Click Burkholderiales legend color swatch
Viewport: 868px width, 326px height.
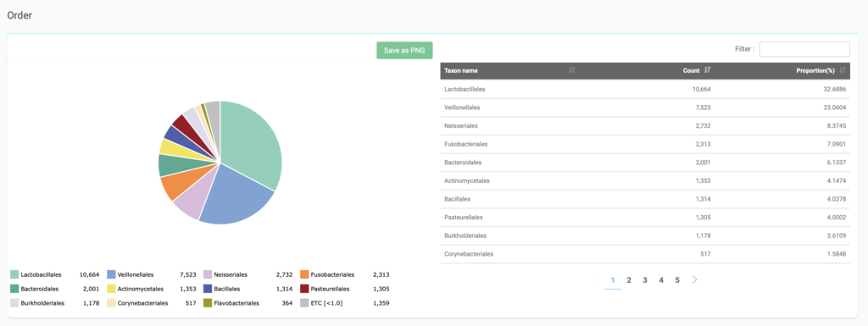14,303
